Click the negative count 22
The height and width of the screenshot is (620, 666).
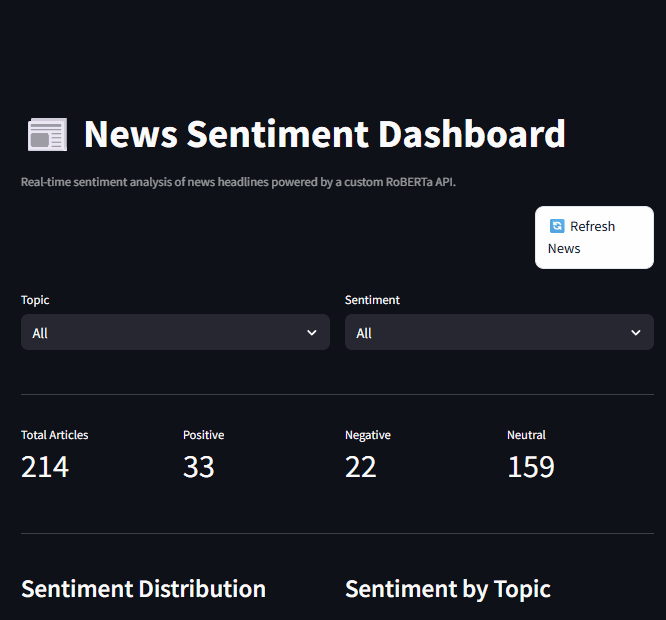point(361,467)
